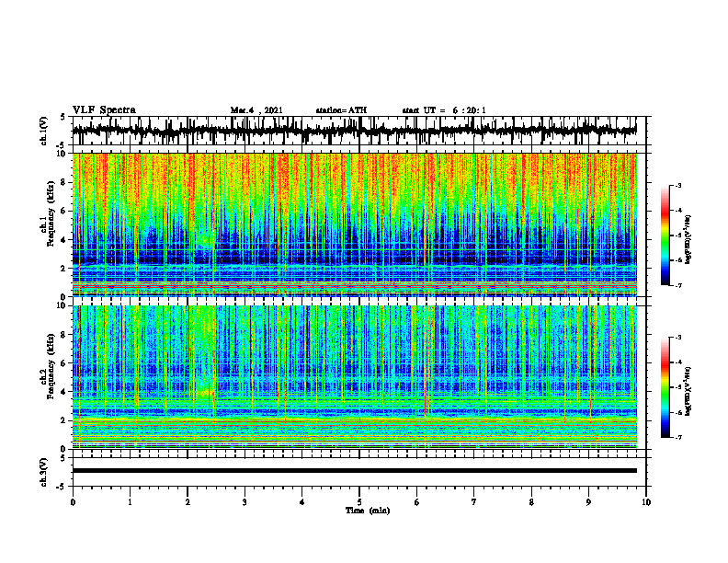This screenshot has height=563, width=728.
Task: Select the date text "Mar.4 , 2021"
Action: click(256, 110)
